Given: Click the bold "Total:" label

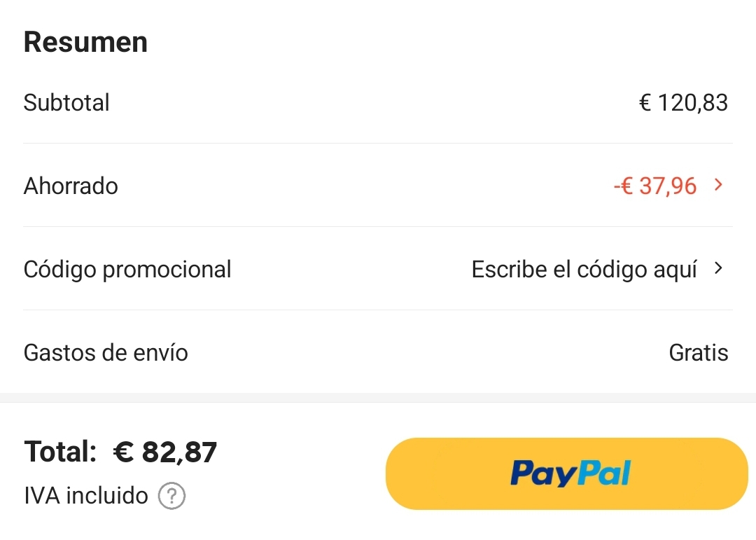Looking at the screenshot, I should pos(60,452).
